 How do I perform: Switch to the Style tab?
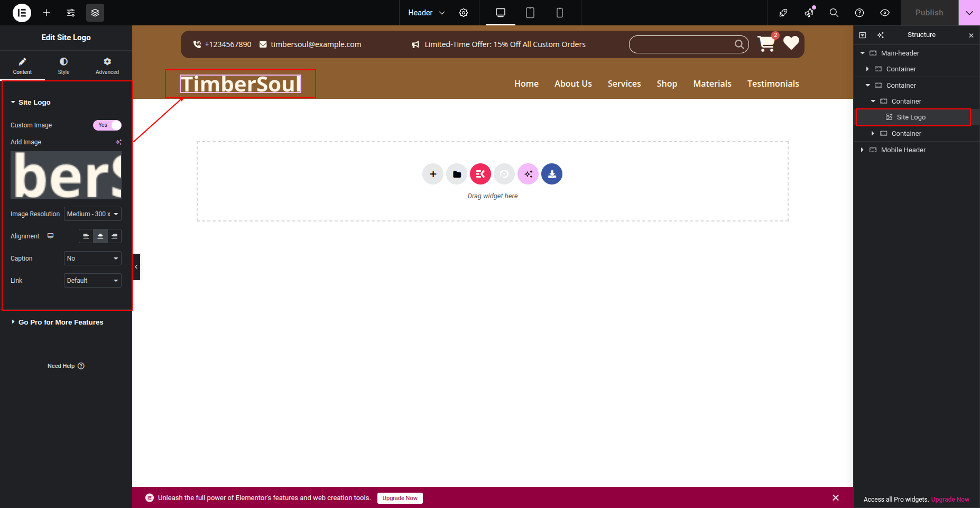63,66
